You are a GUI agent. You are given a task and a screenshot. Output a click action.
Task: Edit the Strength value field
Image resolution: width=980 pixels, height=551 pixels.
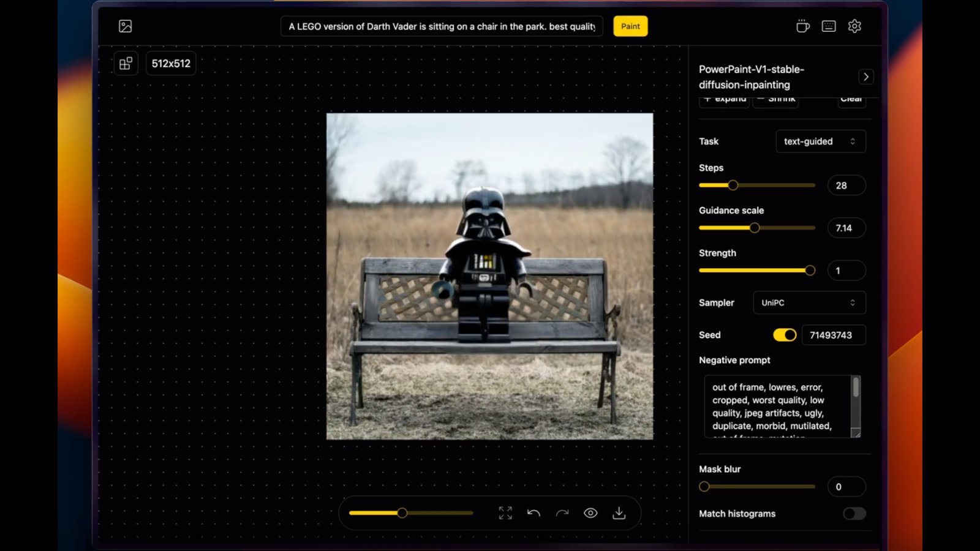point(846,271)
